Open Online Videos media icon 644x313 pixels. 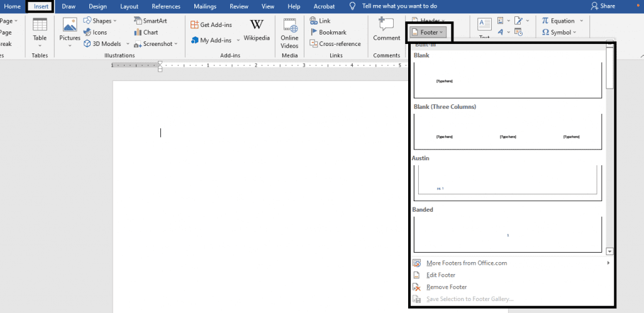click(x=289, y=25)
